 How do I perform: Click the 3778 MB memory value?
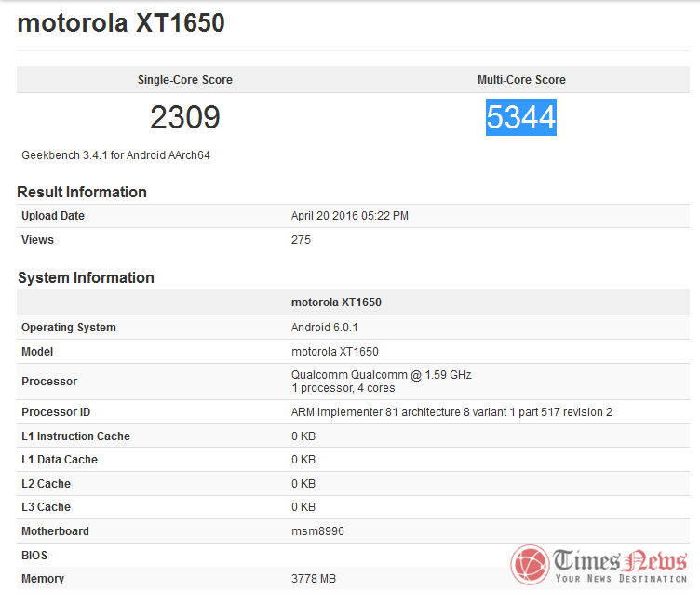point(314,579)
